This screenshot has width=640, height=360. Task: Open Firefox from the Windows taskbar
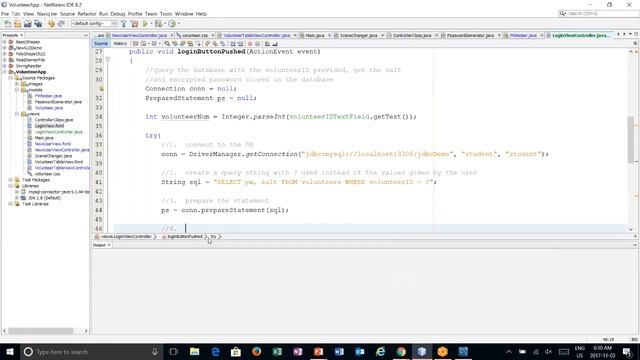point(256,351)
